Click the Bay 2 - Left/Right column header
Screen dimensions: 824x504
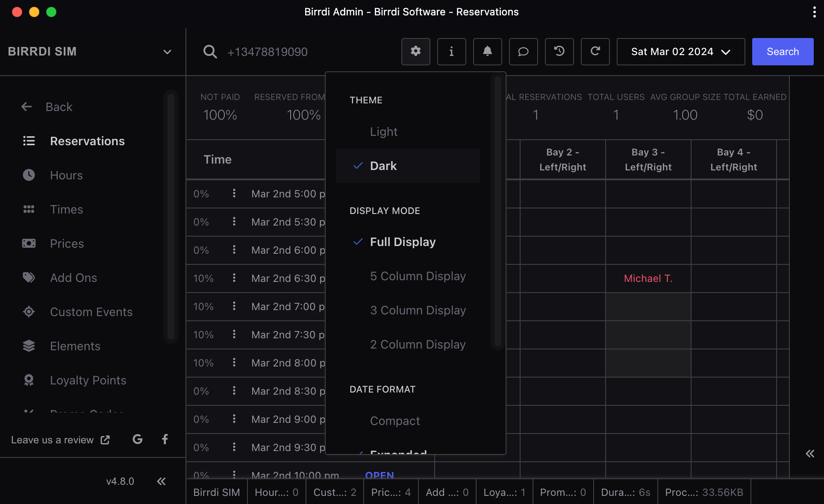[x=562, y=159]
